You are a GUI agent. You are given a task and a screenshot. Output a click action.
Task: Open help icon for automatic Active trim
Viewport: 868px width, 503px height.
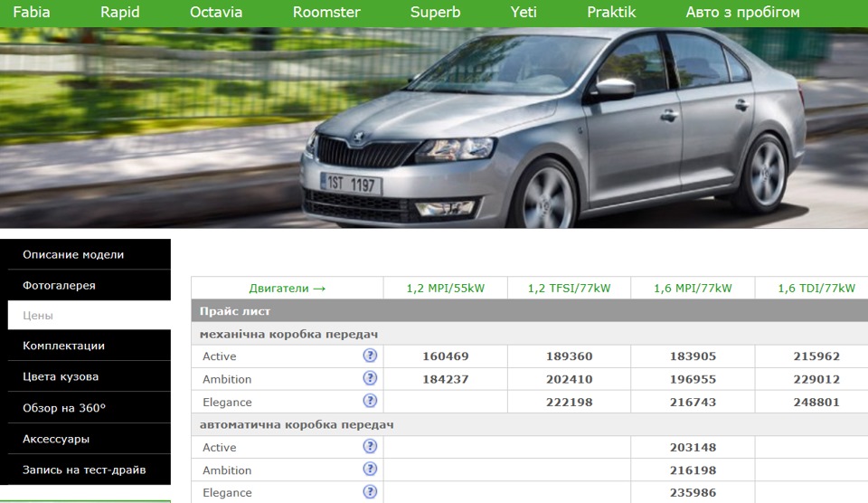tap(370, 447)
